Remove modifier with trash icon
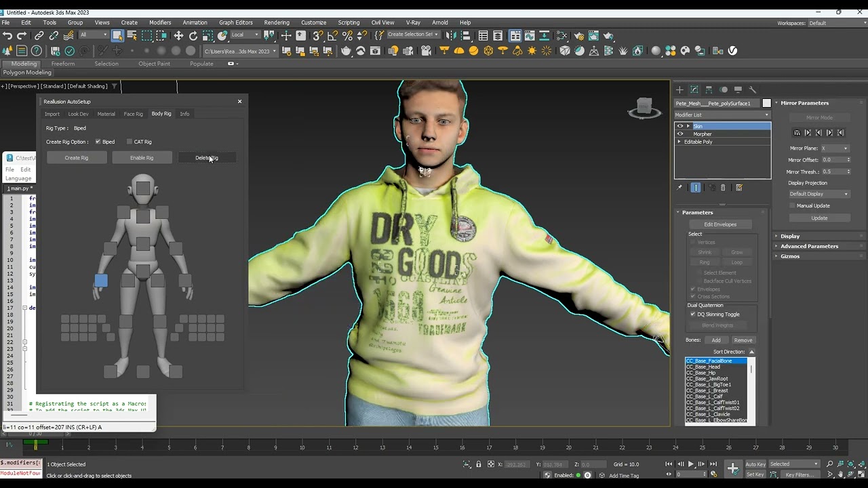This screenshot has height=488, width=868. tap(723, 188)
